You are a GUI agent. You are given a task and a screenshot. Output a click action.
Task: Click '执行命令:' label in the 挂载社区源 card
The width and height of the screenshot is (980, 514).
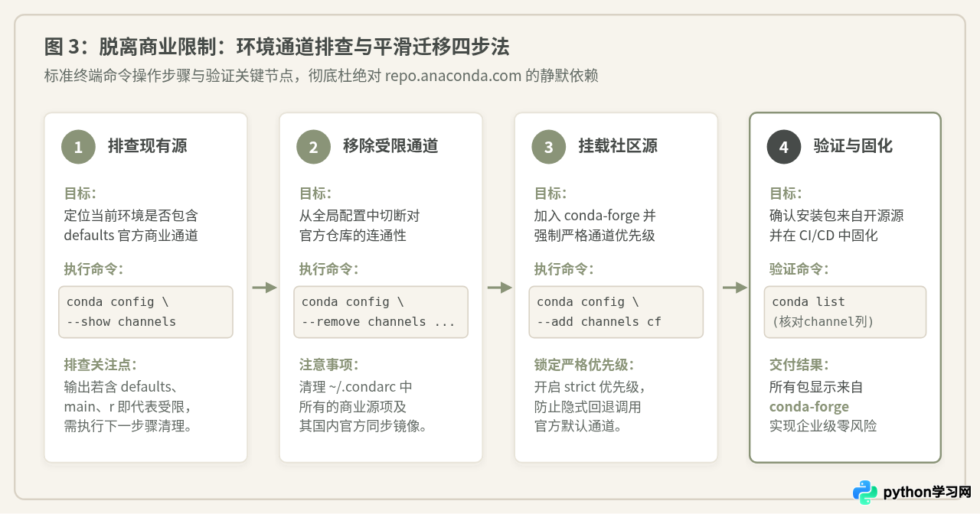tap(563, 269)
